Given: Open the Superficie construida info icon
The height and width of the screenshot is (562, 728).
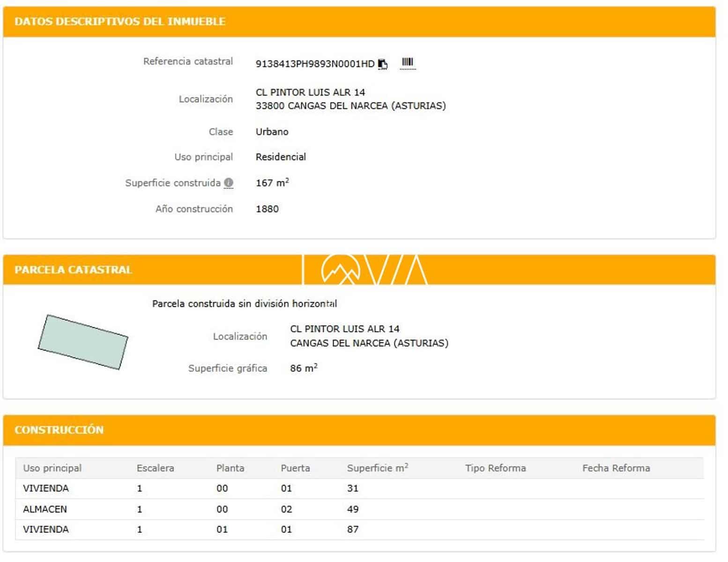Looking at the screenshot, I should 229,183.
